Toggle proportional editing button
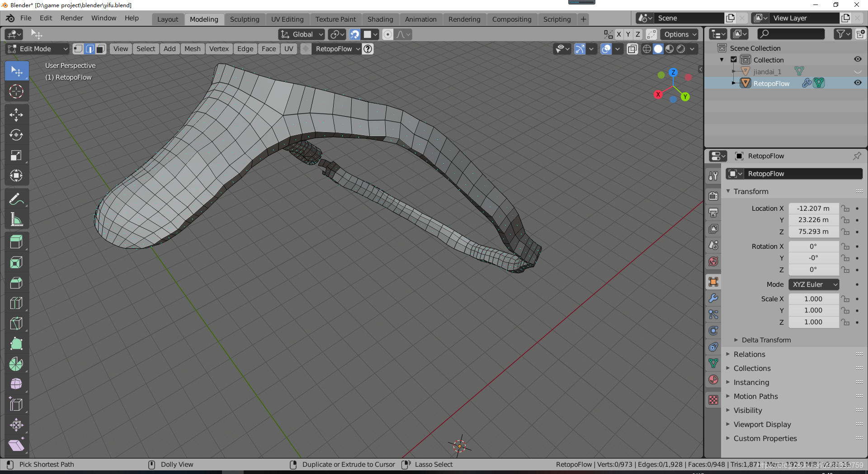 click(387, 34)
